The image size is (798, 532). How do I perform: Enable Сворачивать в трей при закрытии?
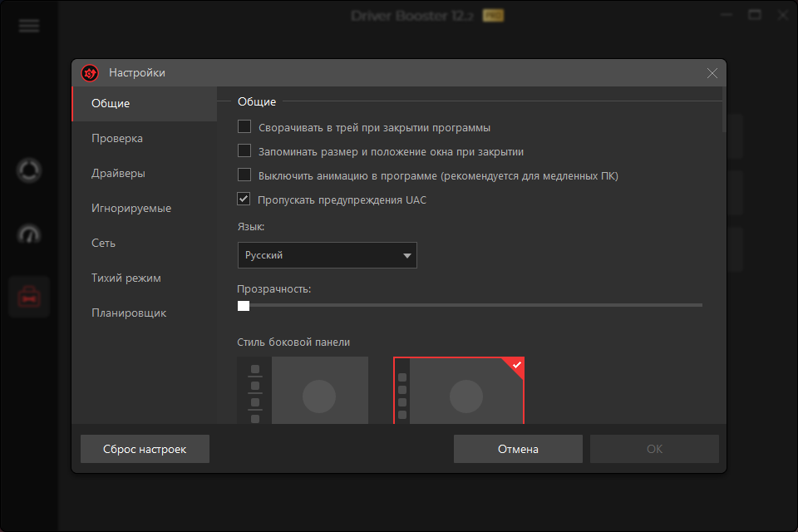pos(244,126)
